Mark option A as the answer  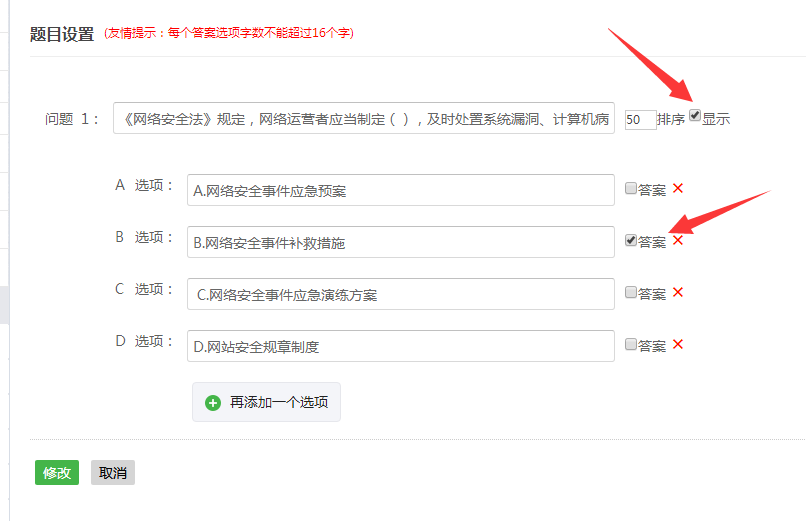[631, 188]
